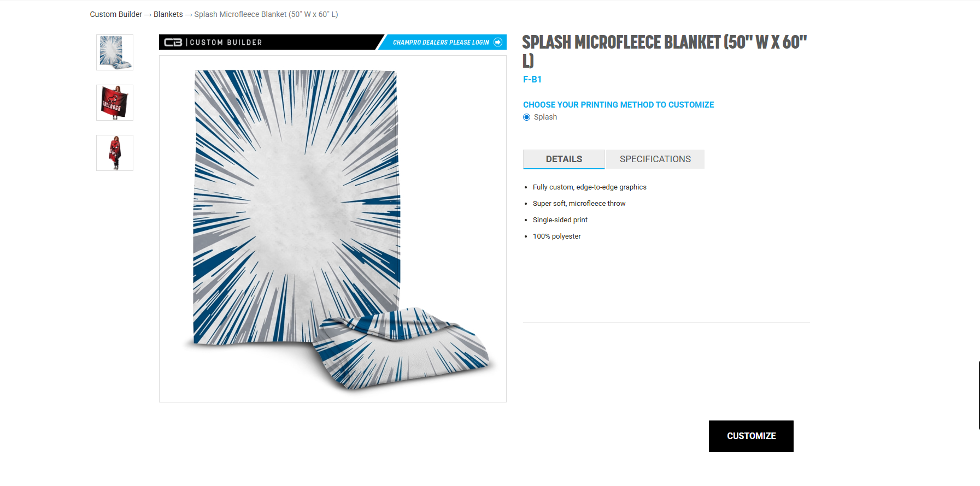The width and height of the screenshot is (980, 486).
Task: Click the CB logo in the black header
Action: (173, 42)
